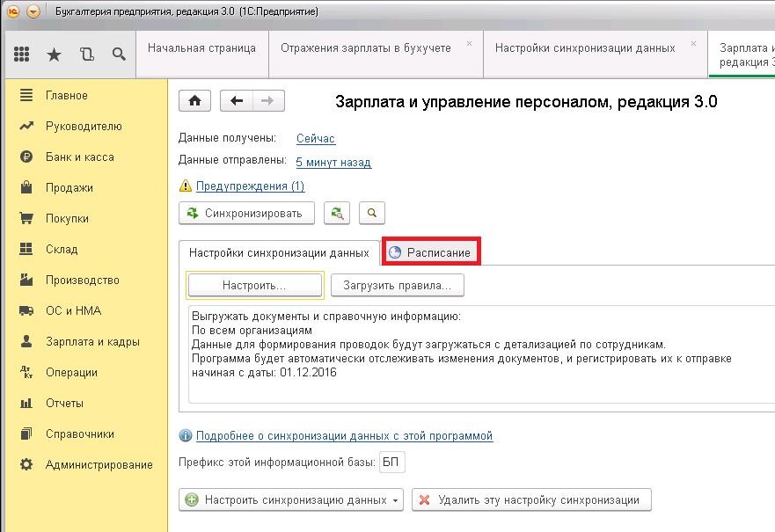Click the warning triangle icon
The width and height of the screenshot is (775, 532).
point(186,186)
